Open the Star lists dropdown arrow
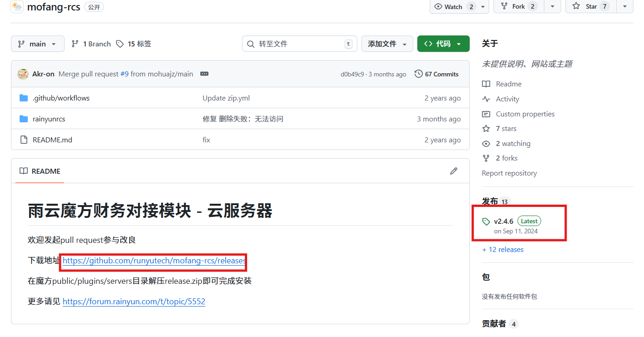This screenshot has width=644, height=337. (x=625, y=6)
